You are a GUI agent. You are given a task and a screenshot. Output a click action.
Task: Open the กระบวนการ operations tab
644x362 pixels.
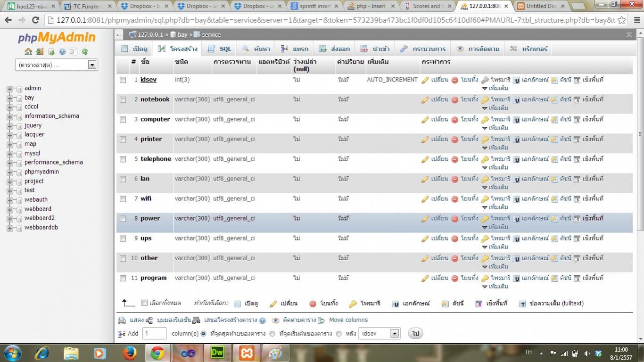click(x=423, y=49)
